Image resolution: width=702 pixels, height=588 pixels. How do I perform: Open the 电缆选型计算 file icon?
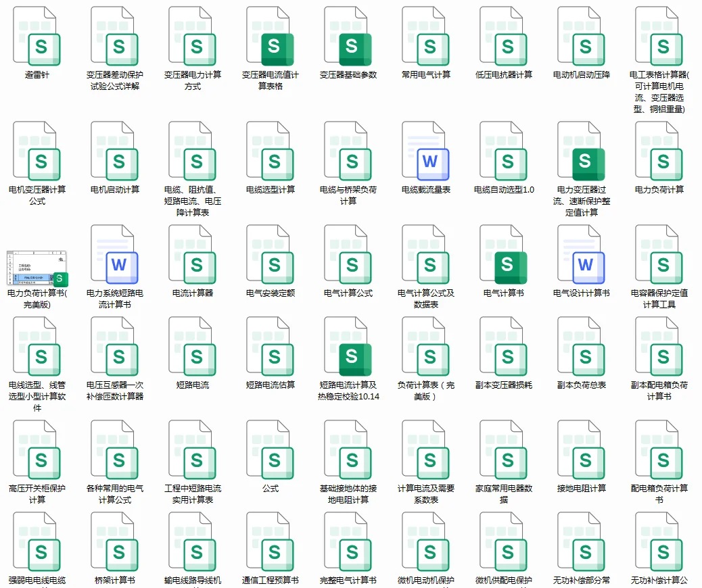pos(271,151)
